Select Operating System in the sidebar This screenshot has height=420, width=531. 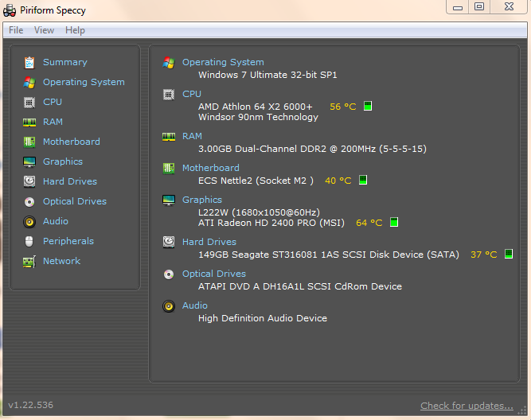84,82
